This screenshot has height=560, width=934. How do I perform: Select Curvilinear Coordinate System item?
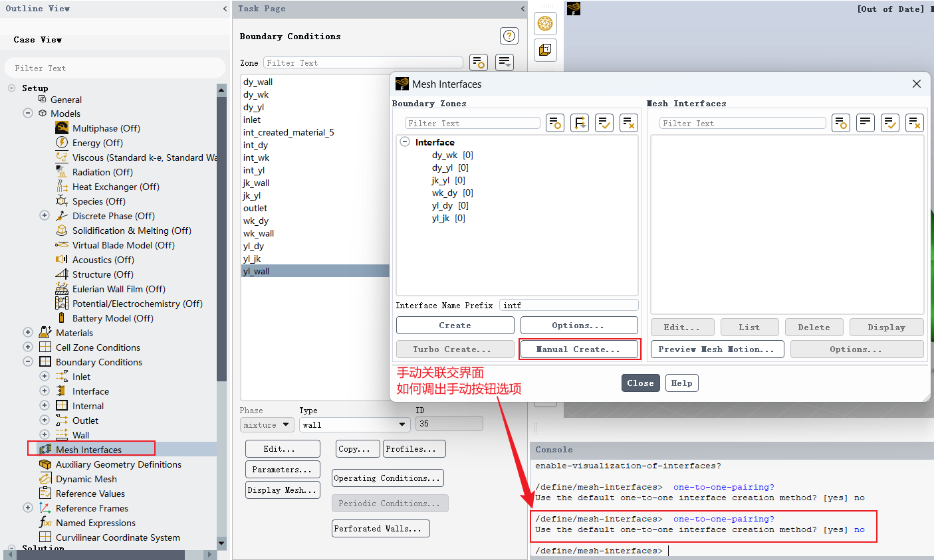point(118,537)
